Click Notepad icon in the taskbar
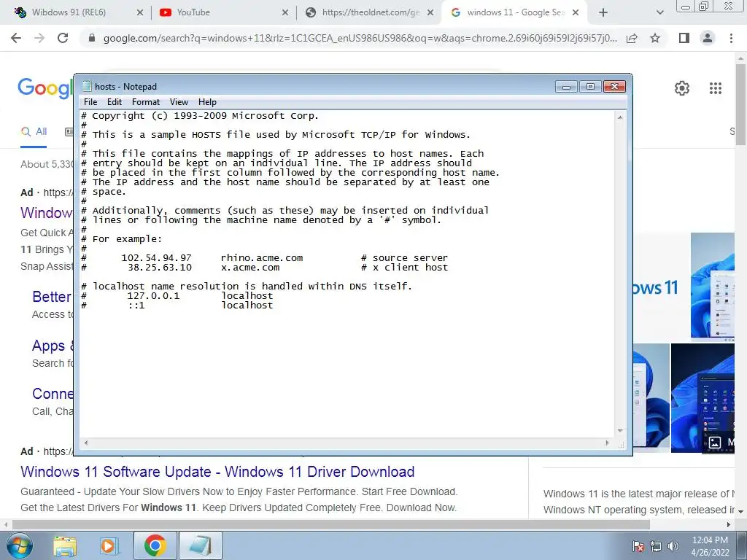The image size is (747, 560). 201,545
